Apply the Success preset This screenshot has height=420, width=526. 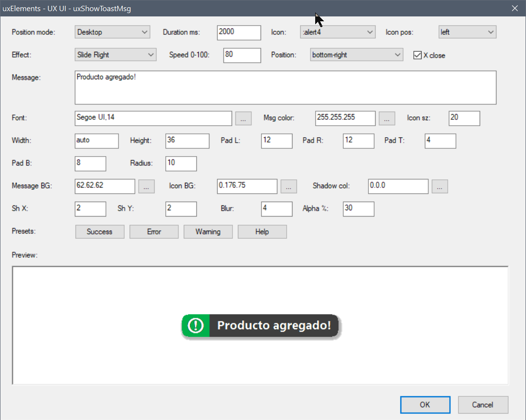pyautogui.click(x=100, y=232)
